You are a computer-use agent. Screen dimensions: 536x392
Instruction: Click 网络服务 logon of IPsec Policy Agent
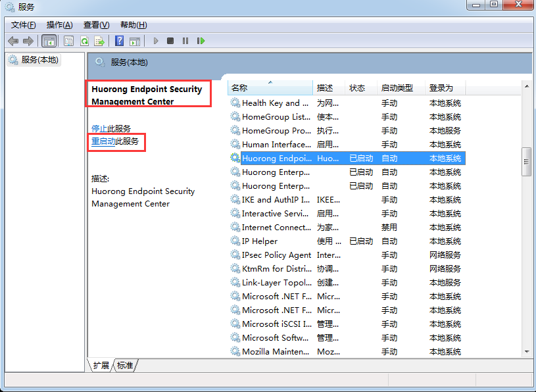[445, 255]
